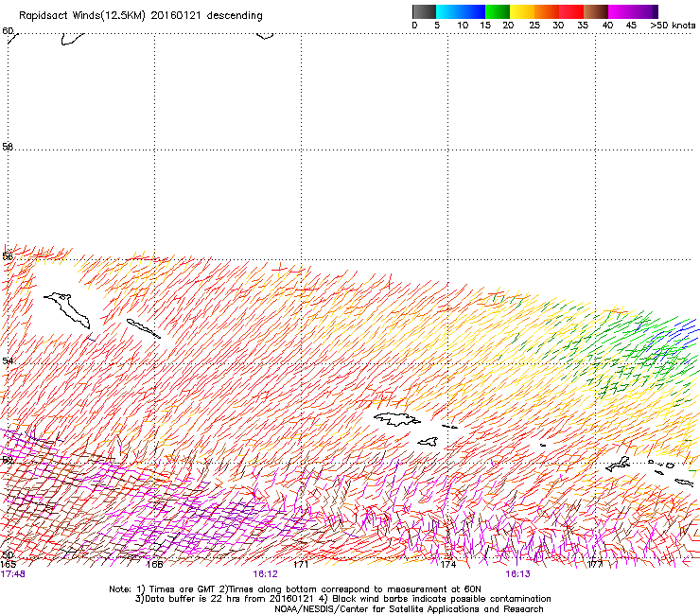Click the longitude label 177
This screenshot has height=615, width=700.
[x=595, y=565]
